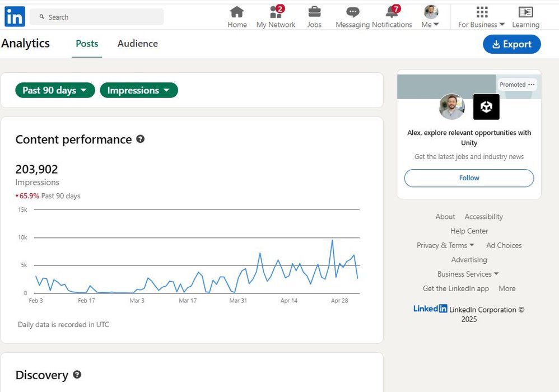The image size is (559, 392).
Task: Click the LinkedIn logo icon
Action: [15, 17]
